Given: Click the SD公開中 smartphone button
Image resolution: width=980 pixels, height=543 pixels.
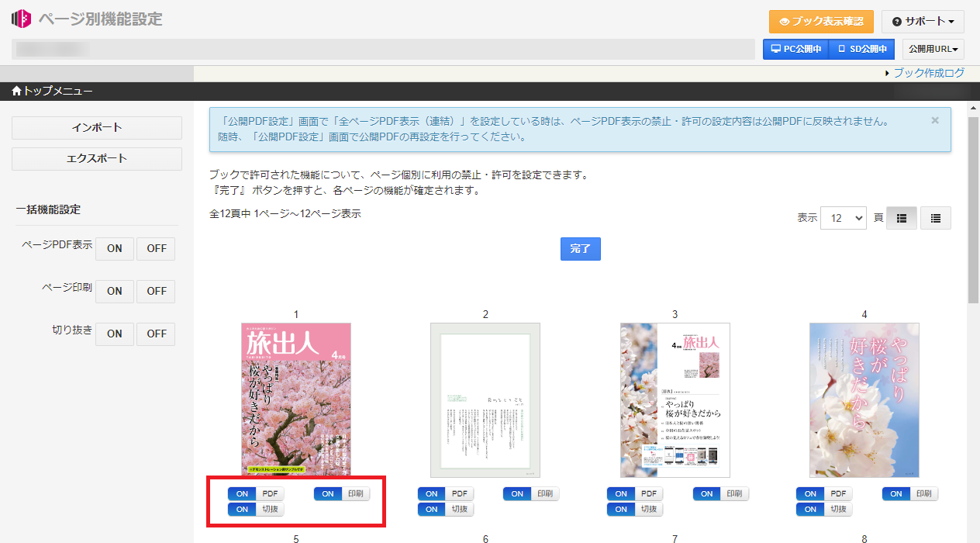Looking at the screenshot, I should 861,49.
